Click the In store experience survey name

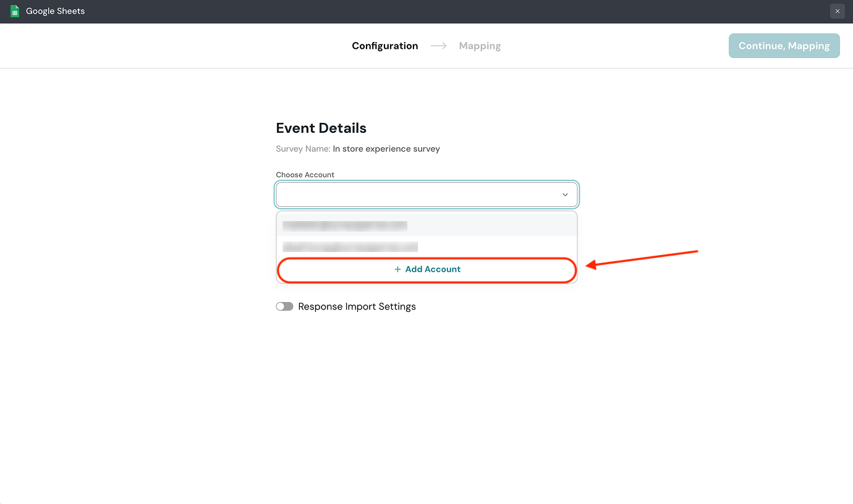click(386, 149)
